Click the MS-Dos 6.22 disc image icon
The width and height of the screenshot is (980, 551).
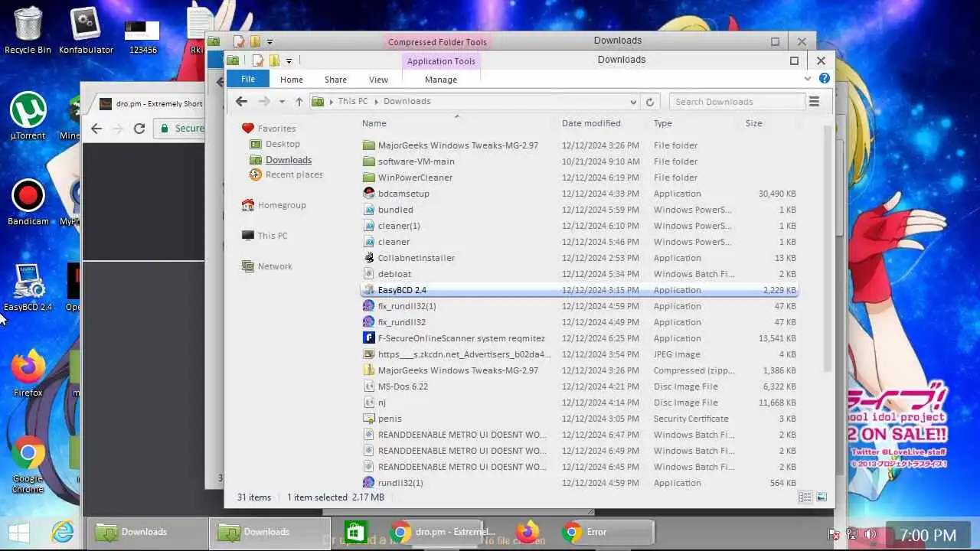[x=369, y=386]
